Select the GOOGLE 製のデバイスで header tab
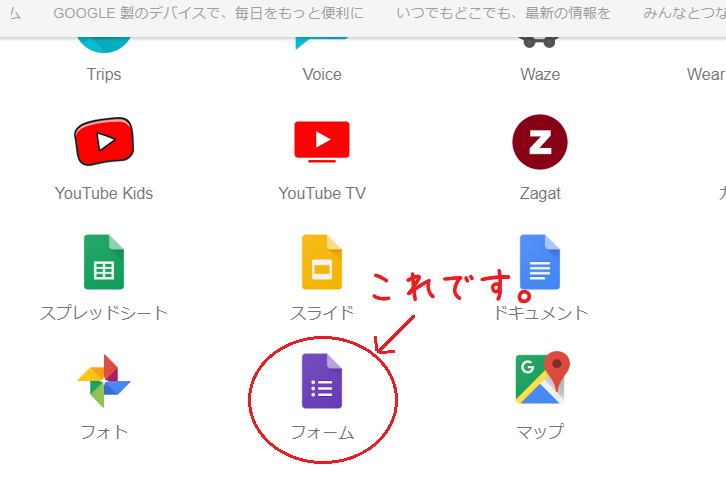The height and width of the screenshot is (486, 726). [208, 13]
